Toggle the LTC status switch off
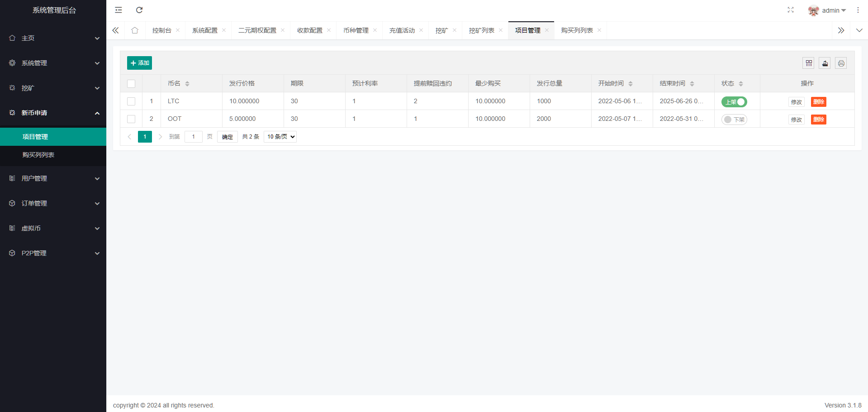This screenshot has width=868, height=412. tap(734, 102)
